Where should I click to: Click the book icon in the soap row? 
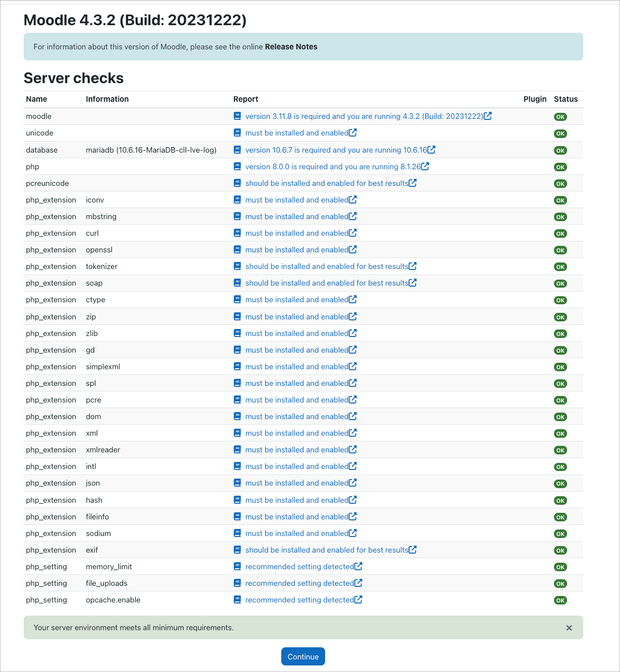pyautogui.click(x=237, y=283)
